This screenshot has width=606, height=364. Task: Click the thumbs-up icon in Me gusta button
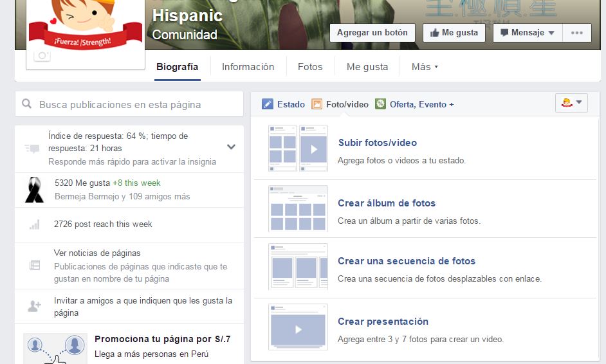(x=435, y=33)
